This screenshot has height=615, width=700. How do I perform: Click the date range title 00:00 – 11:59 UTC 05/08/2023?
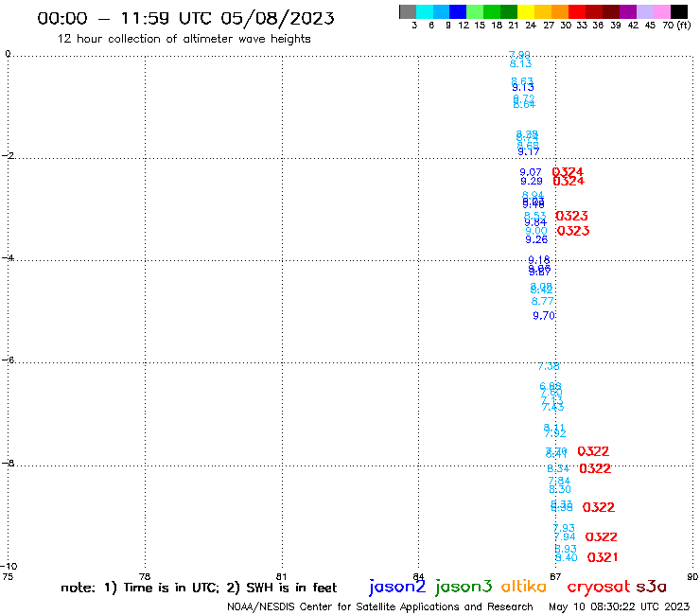coord(185,18)
